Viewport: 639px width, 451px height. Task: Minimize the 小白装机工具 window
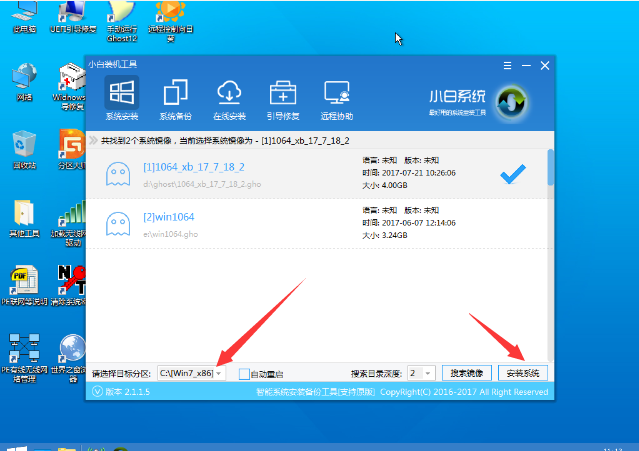coord(526,66)
